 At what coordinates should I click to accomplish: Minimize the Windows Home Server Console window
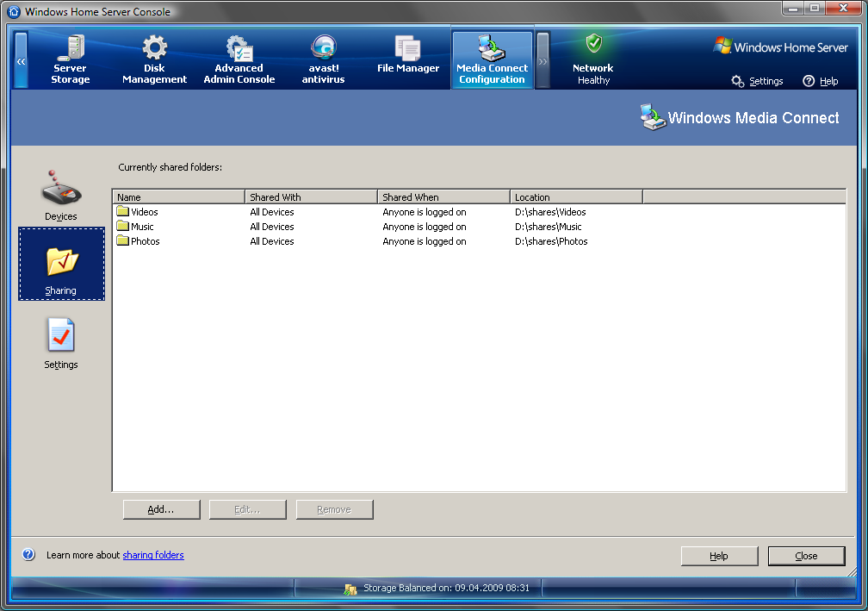(793, 8)
